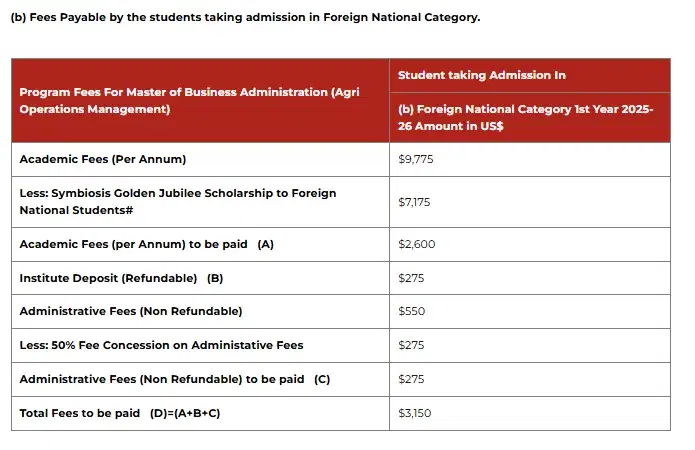This screenshot has height=450, width=695.
Task: Click 'Administrative Fees to be paid (C)' label
Action: coord(174,379)
